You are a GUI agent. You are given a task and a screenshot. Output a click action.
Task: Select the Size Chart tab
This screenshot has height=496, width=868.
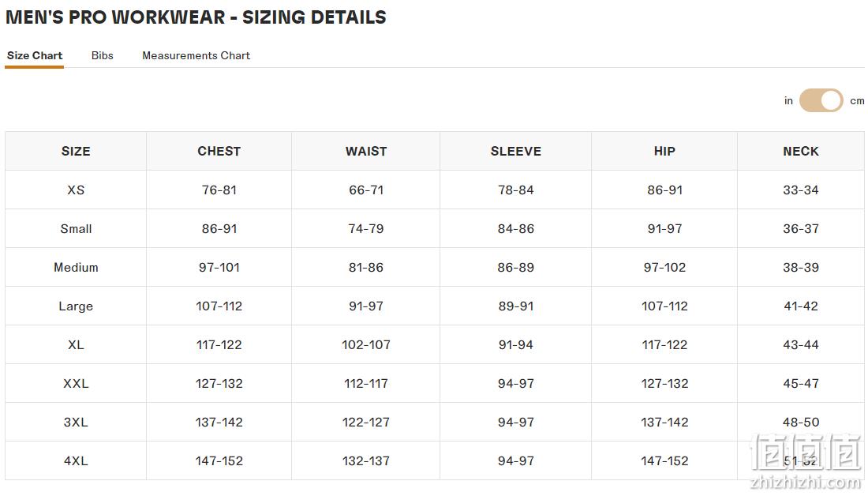34,55
